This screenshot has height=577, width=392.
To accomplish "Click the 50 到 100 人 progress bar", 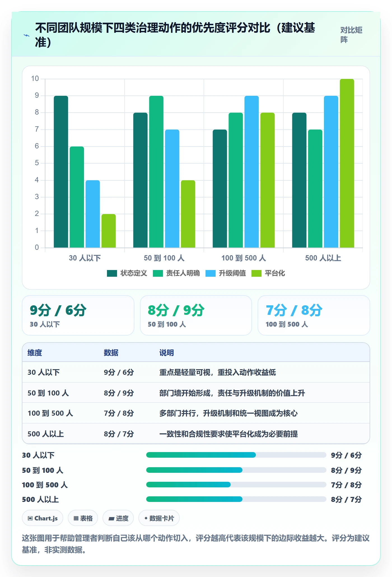I will tap(236, 470).
